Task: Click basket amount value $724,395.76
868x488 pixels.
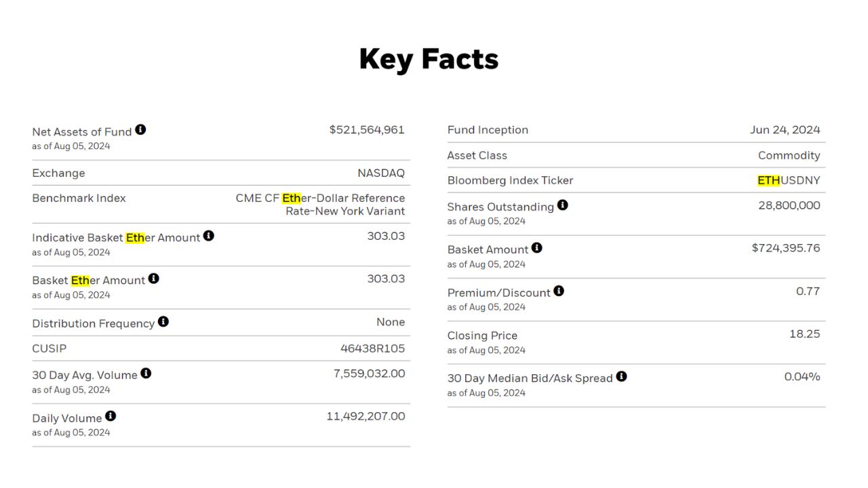Action: (786, 248)
